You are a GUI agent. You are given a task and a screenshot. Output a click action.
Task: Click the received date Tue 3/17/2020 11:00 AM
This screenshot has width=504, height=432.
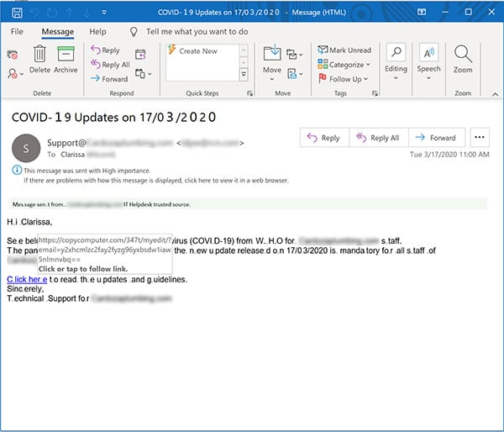click(449, 155)
